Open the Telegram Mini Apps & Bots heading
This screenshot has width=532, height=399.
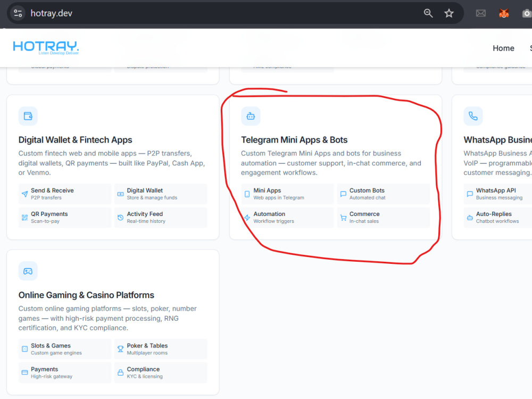coord(294,140)
